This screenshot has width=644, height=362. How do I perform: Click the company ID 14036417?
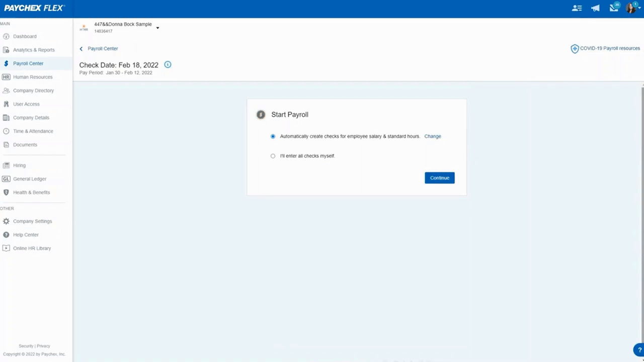tap(103, 31)
